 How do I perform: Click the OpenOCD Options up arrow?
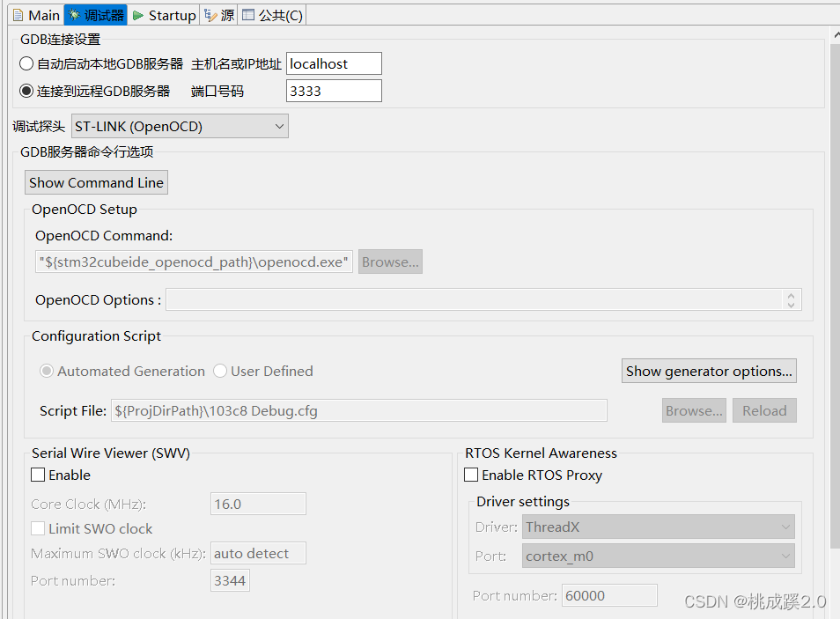pyautogui.click(x=792, y=295)
